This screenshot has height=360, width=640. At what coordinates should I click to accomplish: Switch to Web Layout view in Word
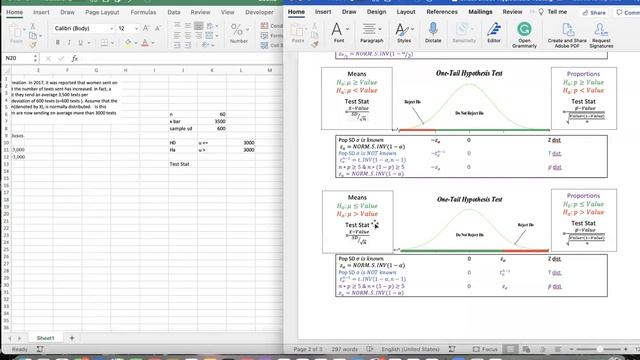[526, 349]
